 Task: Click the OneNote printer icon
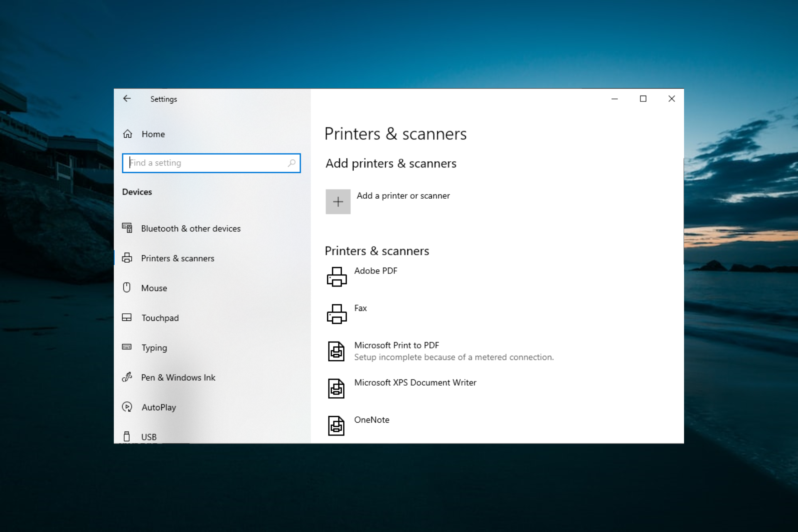(336, 423)
